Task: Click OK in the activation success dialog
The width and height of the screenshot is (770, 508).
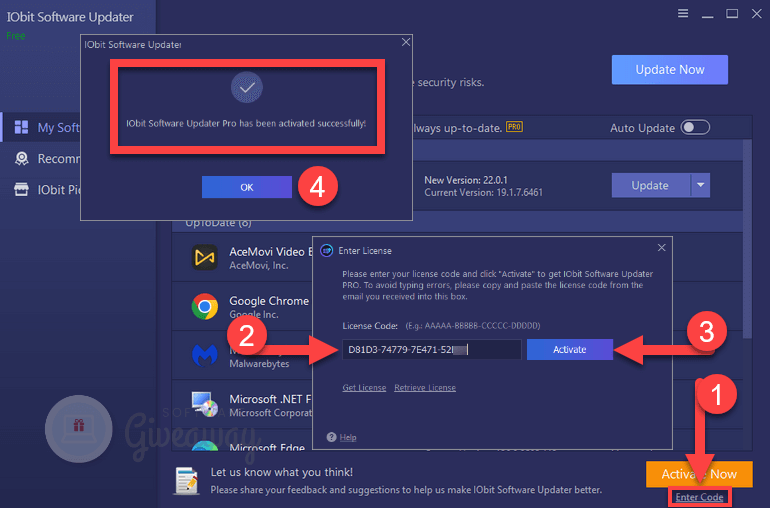Action: coord(247,187)
